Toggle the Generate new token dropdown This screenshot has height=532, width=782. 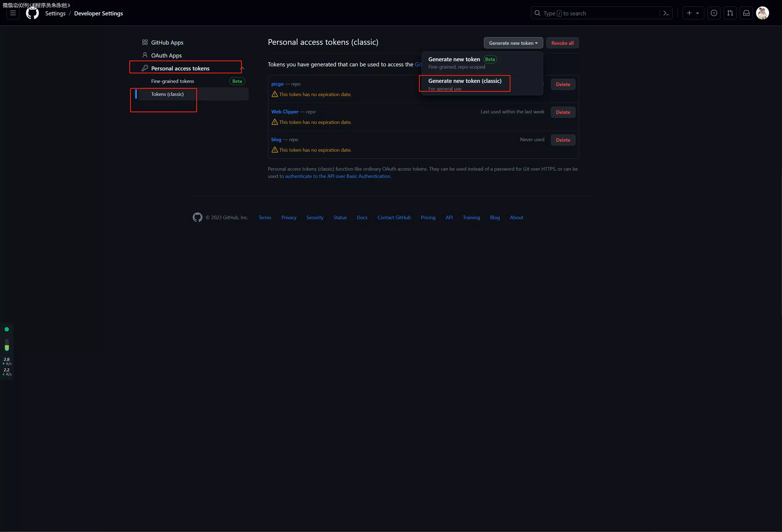coord(513,43)
